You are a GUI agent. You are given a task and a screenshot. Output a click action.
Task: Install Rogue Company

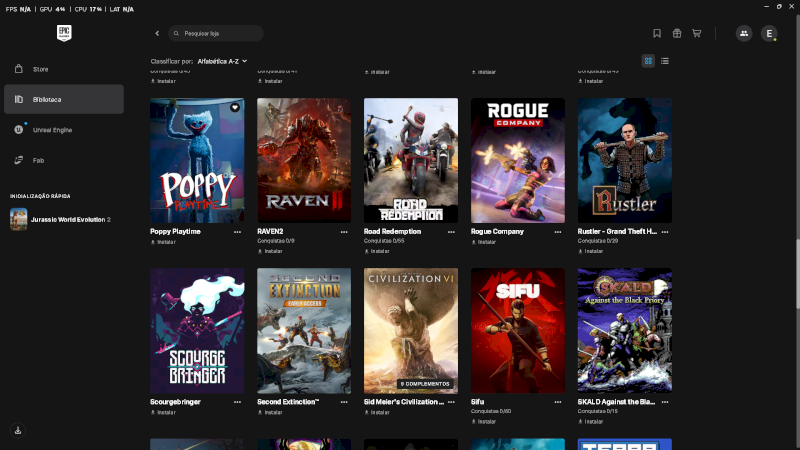point(484,242)
